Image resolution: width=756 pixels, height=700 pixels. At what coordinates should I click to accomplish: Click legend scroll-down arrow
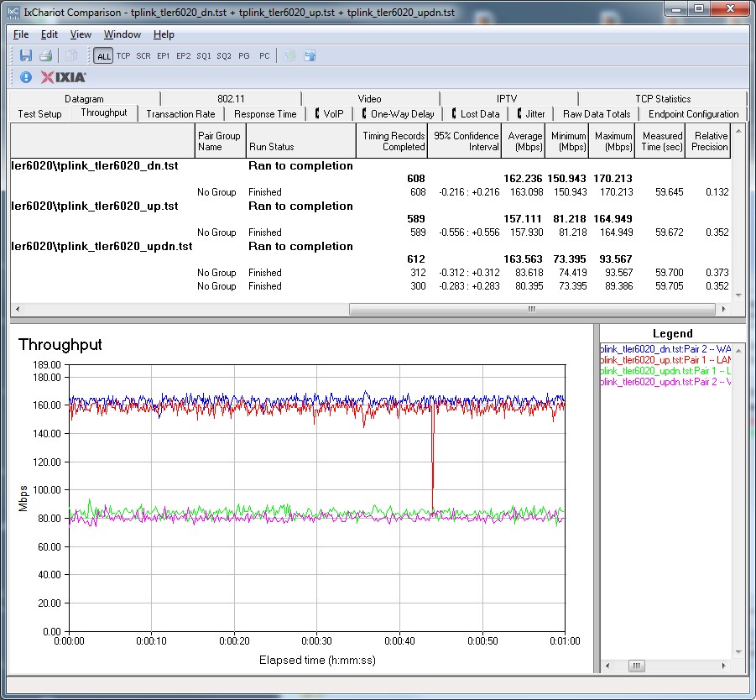tap(738, 652)
